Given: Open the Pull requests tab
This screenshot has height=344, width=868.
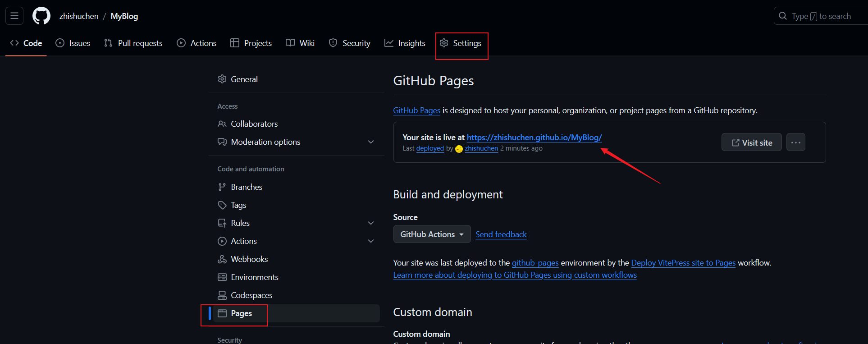Looking at the screenshot, I should click(133, 43).
